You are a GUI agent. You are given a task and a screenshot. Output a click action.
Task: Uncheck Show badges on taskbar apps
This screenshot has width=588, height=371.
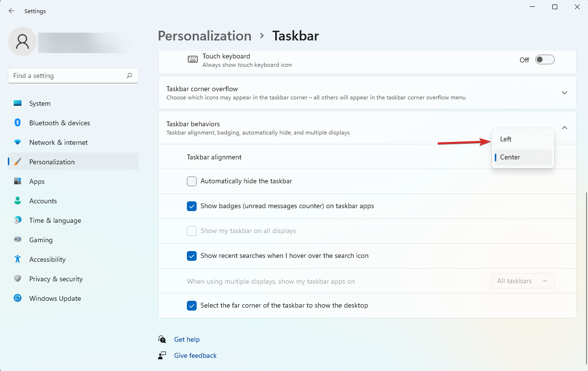(x=192, y=206)
